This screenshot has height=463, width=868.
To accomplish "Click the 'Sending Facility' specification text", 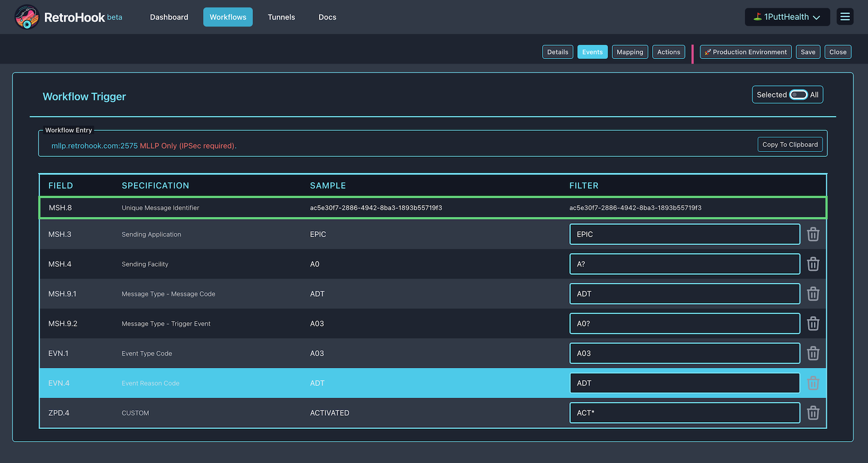I will pos(145,264).
